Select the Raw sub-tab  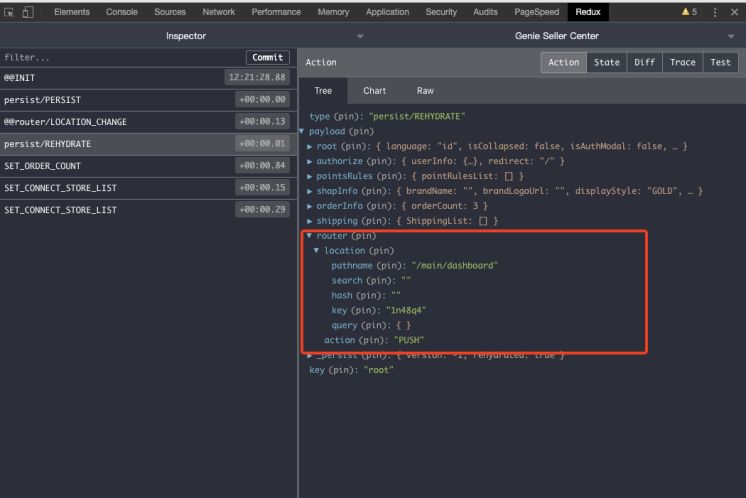coord(425,91)
